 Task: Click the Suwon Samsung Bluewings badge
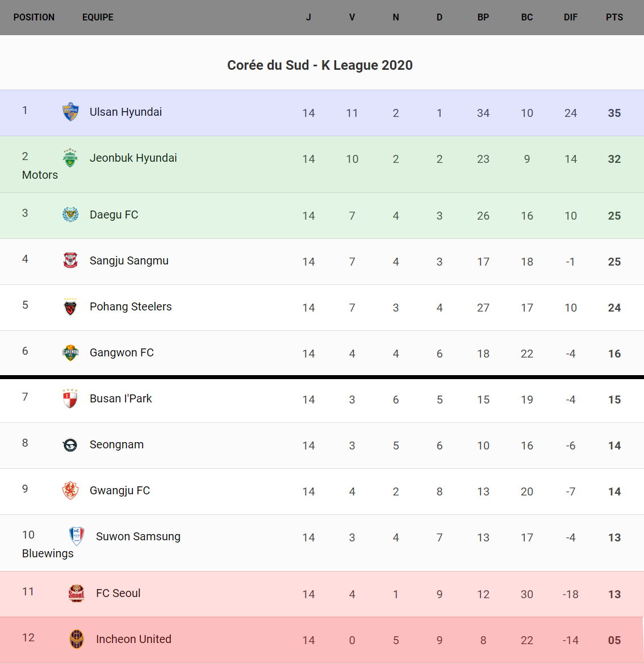click(77, 536)
